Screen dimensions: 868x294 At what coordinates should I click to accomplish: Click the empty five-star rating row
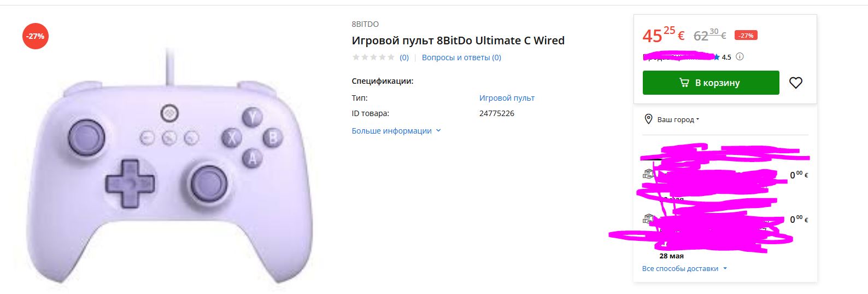click(x=373, y=57)
